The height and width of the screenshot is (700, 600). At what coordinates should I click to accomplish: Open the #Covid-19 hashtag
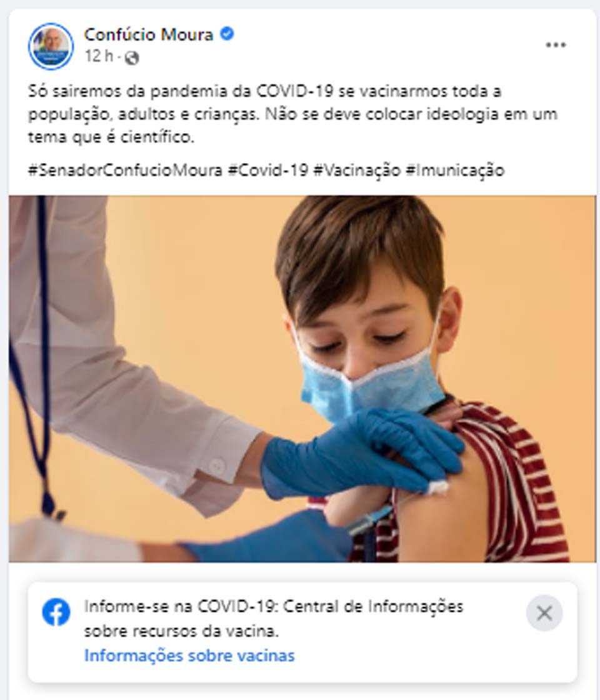click(x=268, y=170)
